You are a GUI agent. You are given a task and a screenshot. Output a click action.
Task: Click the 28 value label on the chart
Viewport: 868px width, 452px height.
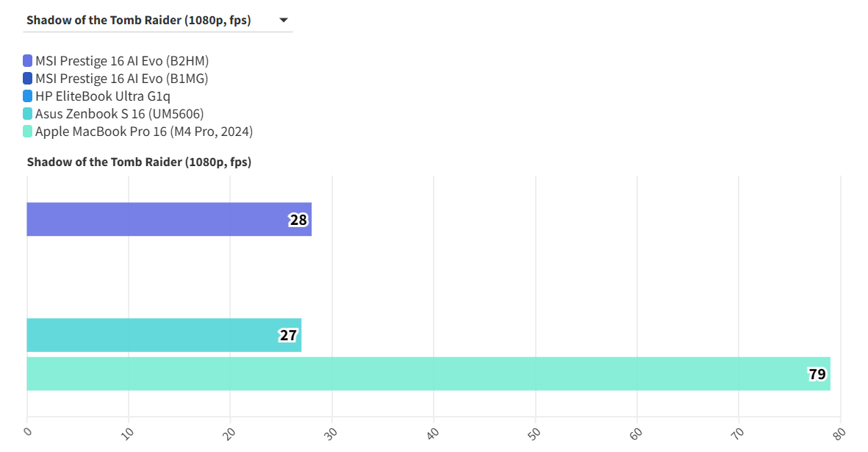298,219
